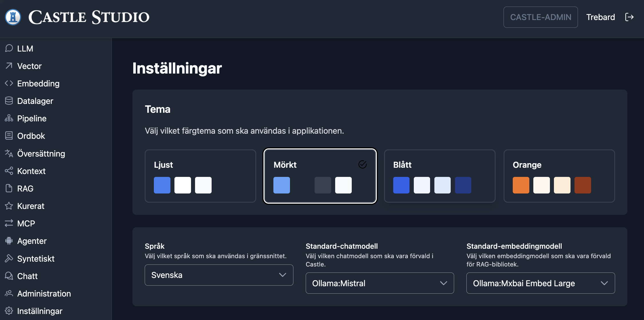Screen dimensions: 644x320
Task: Expand the Standard-chatmodell dropdown
Action: (379, 283)
